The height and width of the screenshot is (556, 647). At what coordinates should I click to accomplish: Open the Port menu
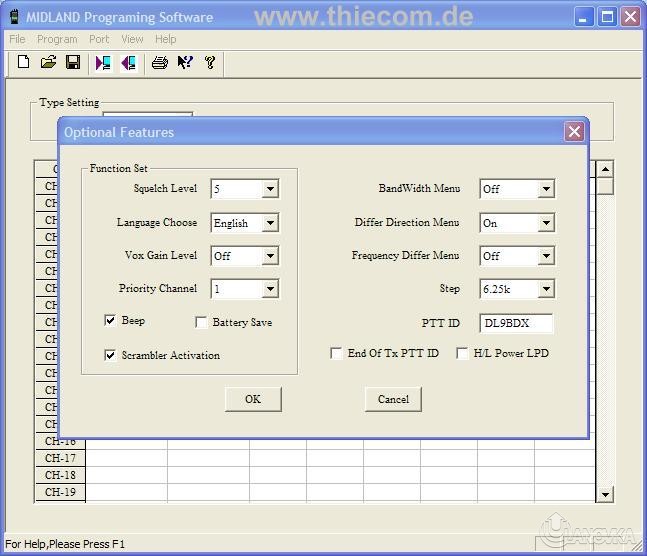pos(99,39)
